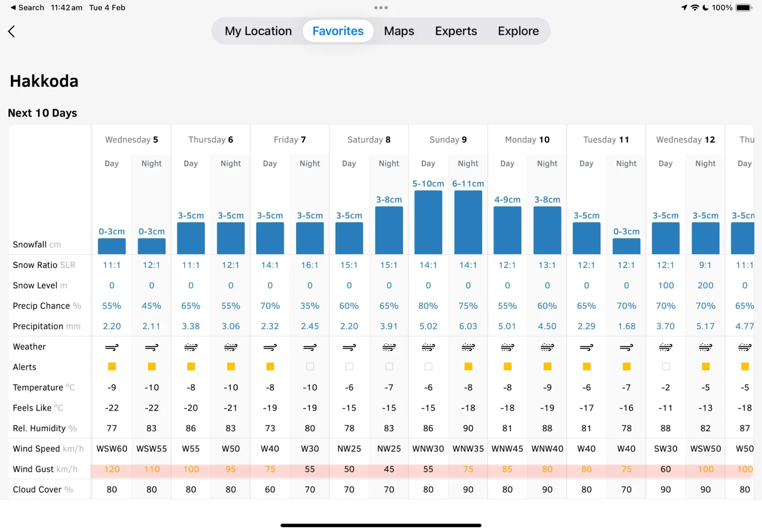Image resolution: width=762 pixels, height=532 pixels.
Task: Tap the wind icon for Monday 10 day
Action: (507, 347)
